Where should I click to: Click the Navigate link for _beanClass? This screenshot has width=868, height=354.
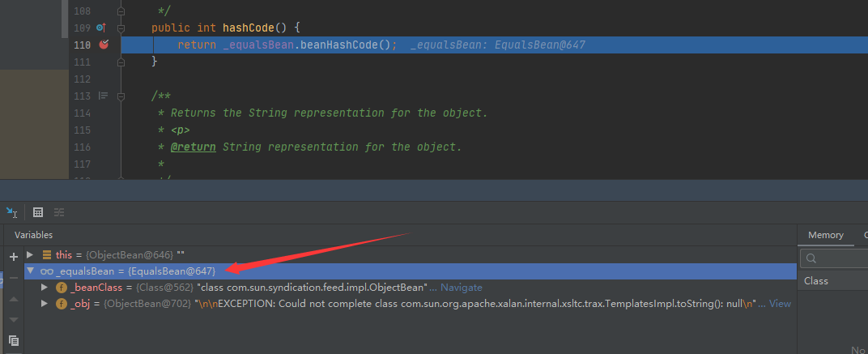coord(462,288)
